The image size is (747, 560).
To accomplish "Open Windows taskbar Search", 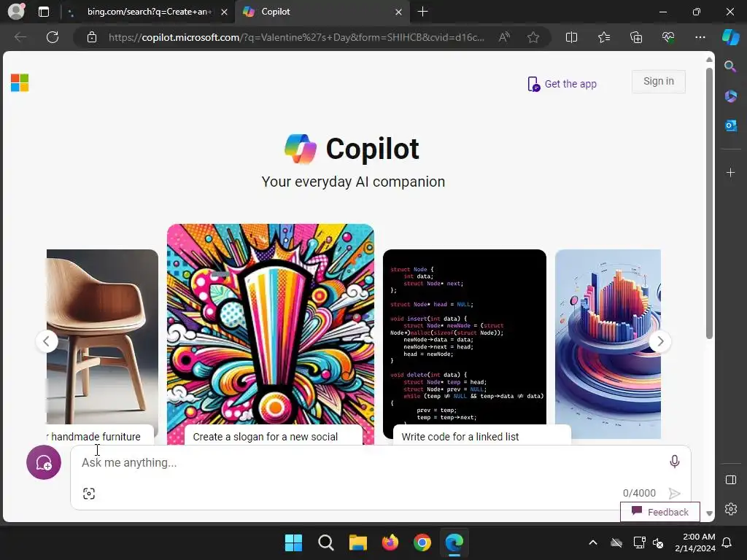I will [326, 542].
